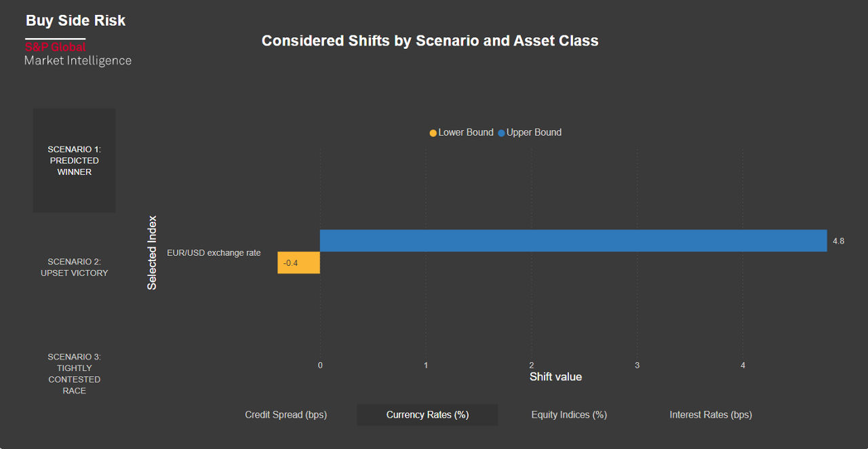Click the S&P Global Market Intelligence logo
The image size is (868, 449).
pos(77,54)
